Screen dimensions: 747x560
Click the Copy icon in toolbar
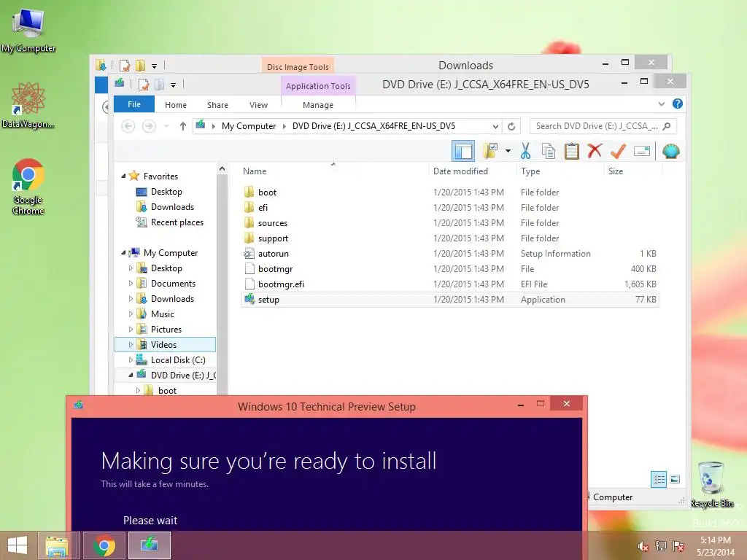point(549,151)
